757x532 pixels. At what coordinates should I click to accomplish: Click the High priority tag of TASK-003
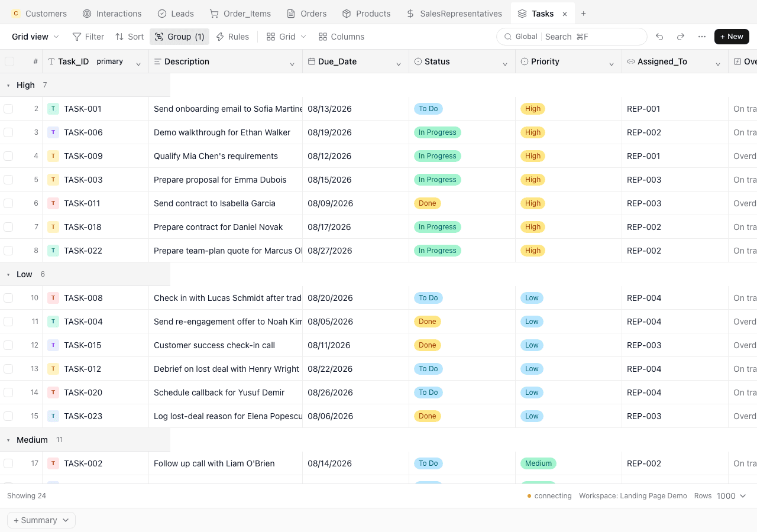[533, 180]
